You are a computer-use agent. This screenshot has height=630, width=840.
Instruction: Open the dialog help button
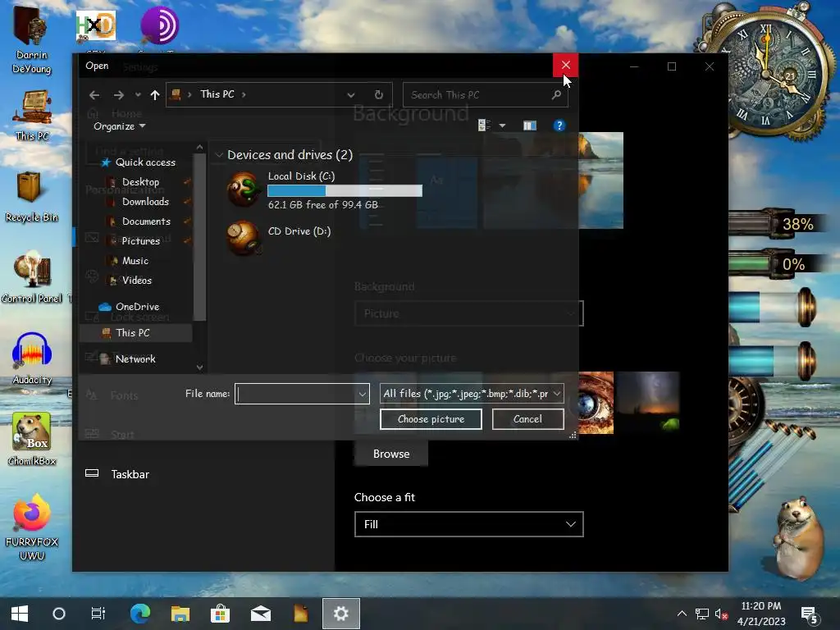559,126
